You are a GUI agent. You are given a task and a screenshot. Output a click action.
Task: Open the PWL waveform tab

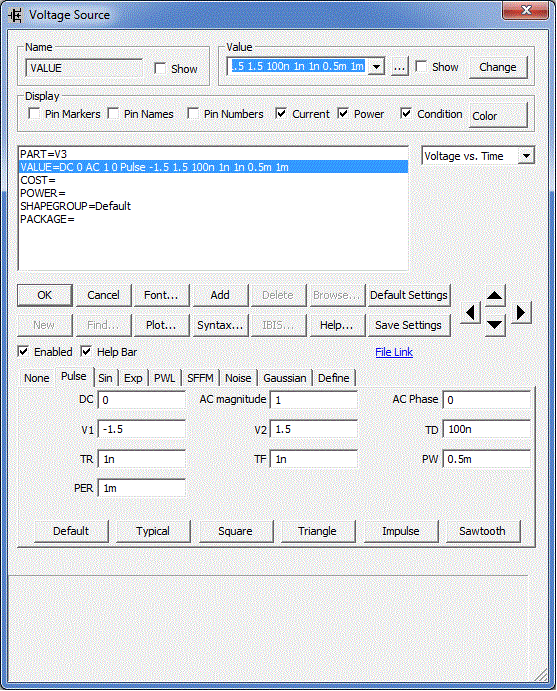tap(164, 378)
